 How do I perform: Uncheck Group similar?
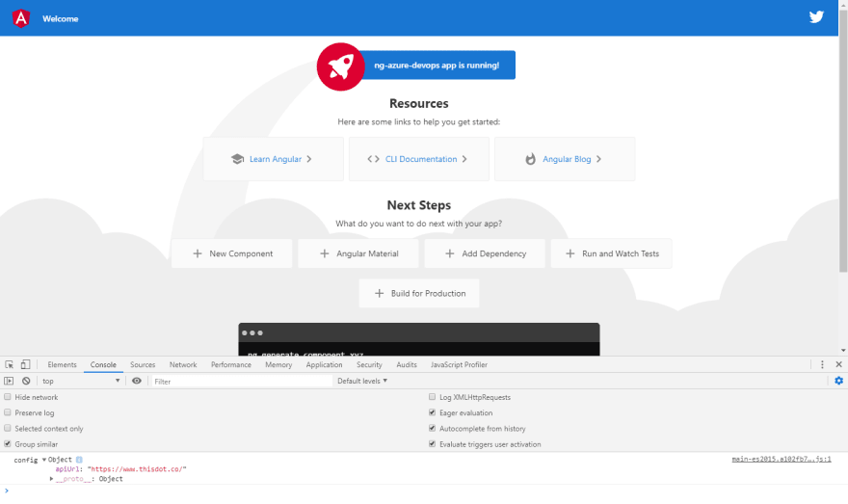tap(8, 444)
